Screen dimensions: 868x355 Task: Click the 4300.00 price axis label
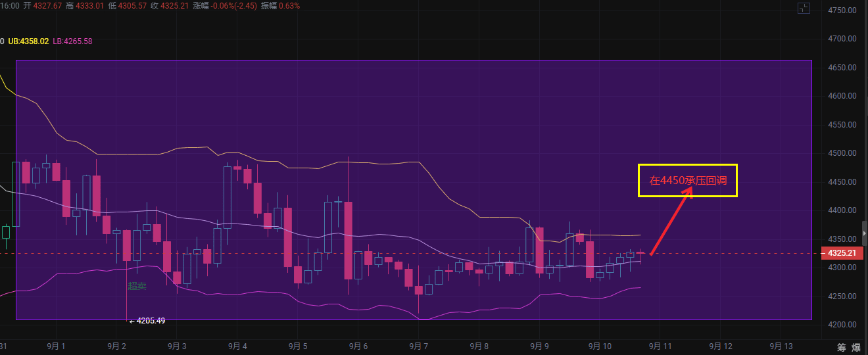pyautogui.click(x=842, y=268)
